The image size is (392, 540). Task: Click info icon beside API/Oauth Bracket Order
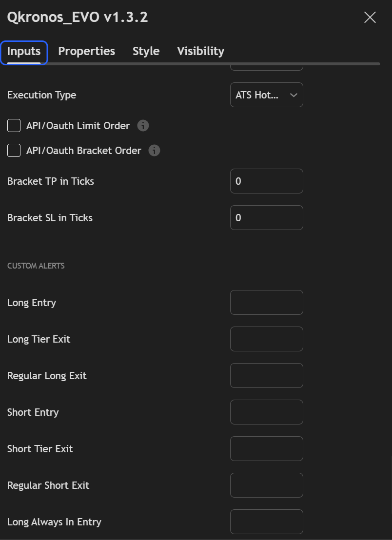click(154, 151)
